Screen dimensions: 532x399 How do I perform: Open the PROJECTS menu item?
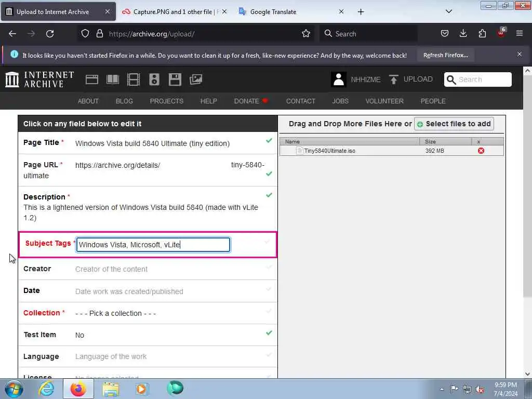pos(167,101)
